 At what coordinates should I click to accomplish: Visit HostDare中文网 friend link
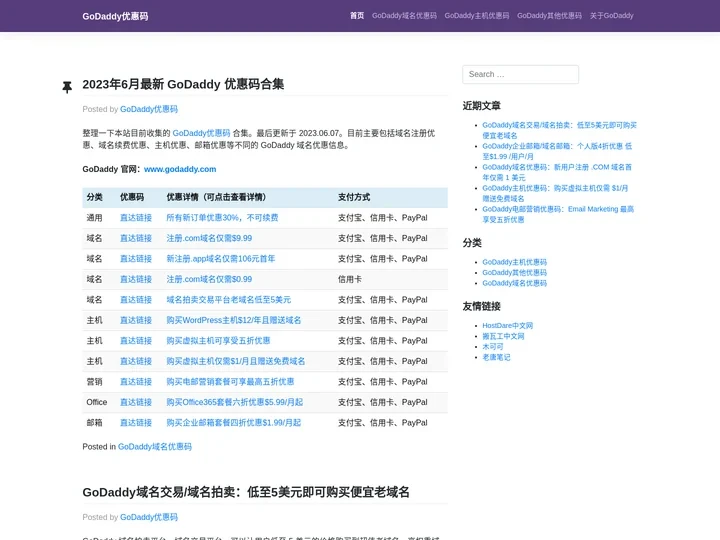point(507,326)
